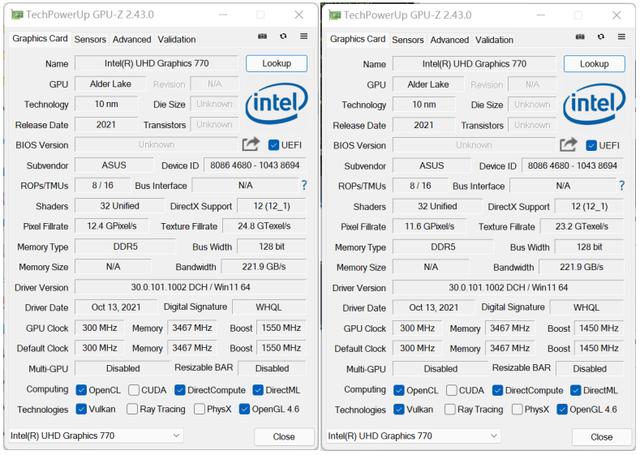This screenshot has width=640, height=455.
Task: Click Lookup button in right window
Action: coord(594,64)
